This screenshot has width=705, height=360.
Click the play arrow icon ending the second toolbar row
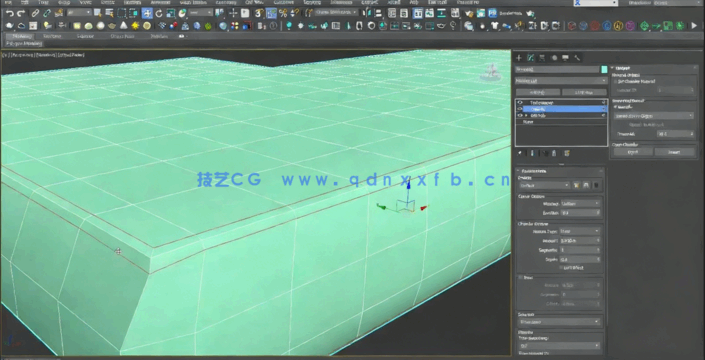tap(694, 26)
